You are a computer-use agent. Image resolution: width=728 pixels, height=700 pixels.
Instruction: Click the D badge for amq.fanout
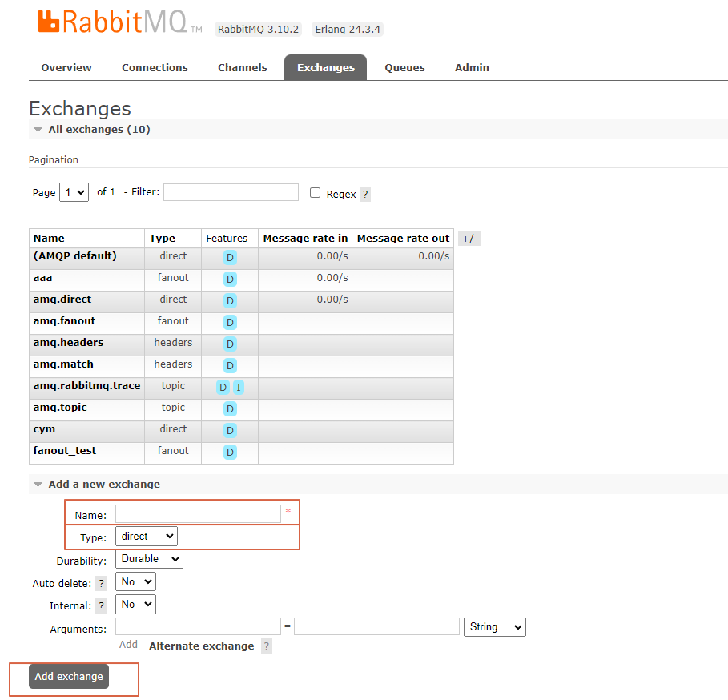click(230, 322)
